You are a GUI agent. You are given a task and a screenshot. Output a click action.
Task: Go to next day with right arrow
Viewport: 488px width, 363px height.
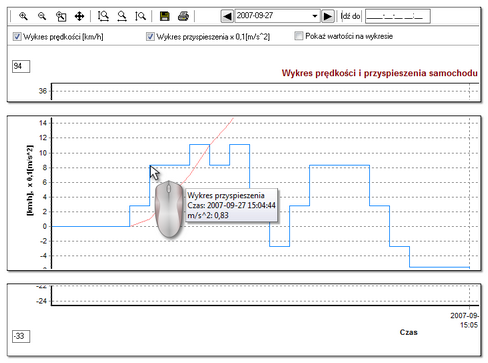coord(328,16)
